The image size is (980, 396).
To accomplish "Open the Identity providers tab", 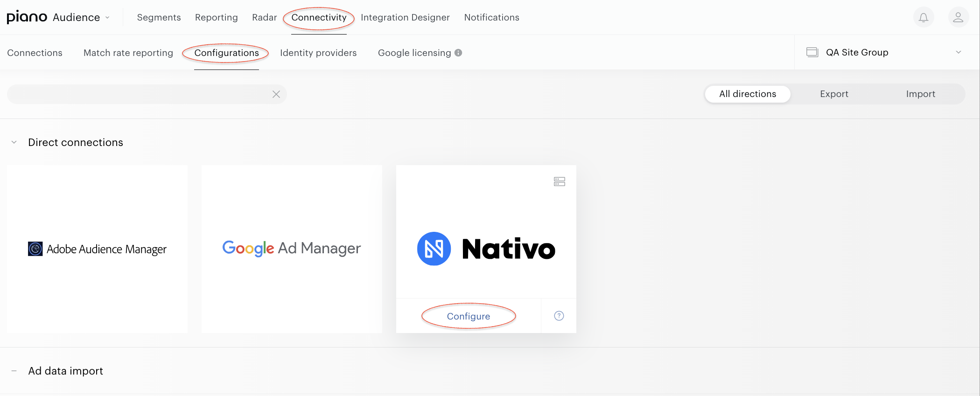I will pos(318,53).
